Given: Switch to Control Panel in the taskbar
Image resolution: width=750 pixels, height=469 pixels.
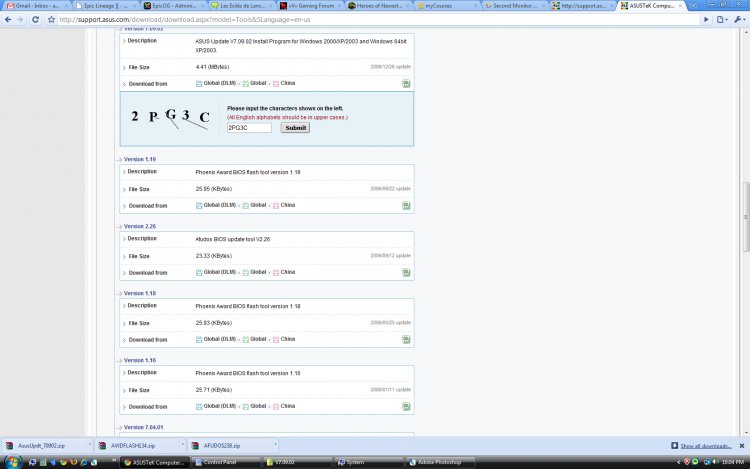Looking at the screenshot, I should (226, 462).
